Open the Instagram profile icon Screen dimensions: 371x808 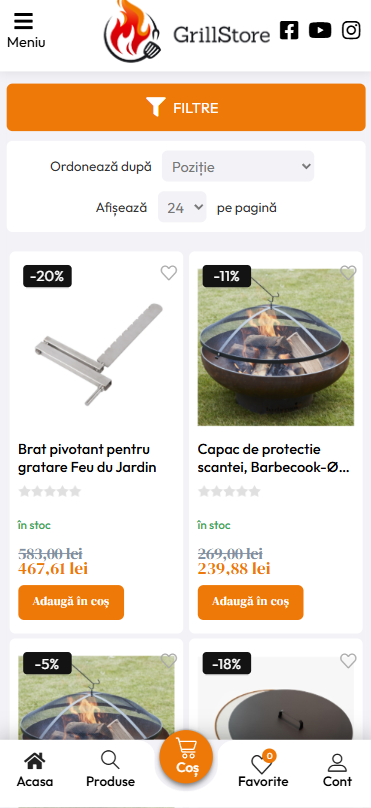(351, 30)
